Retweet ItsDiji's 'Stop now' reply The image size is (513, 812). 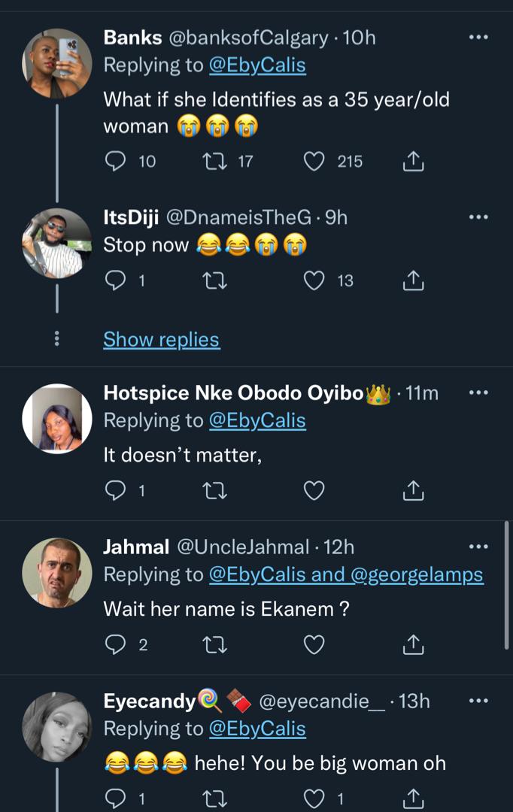[x=215, y=280]
